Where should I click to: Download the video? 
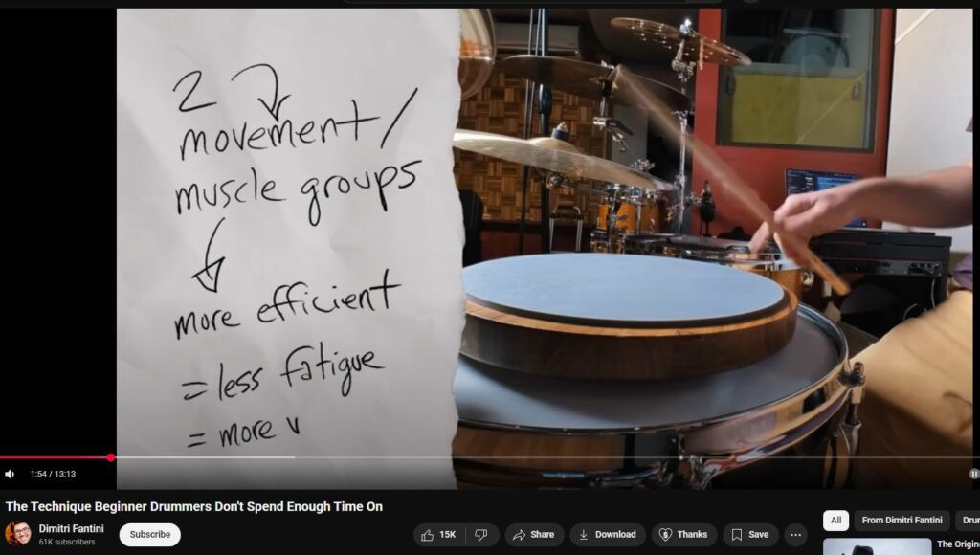pos(607,535)
